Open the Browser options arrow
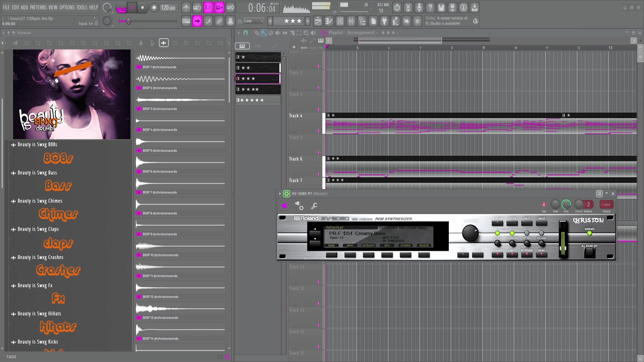The width and height of the screenshot is (644, 362). (3, 33)
